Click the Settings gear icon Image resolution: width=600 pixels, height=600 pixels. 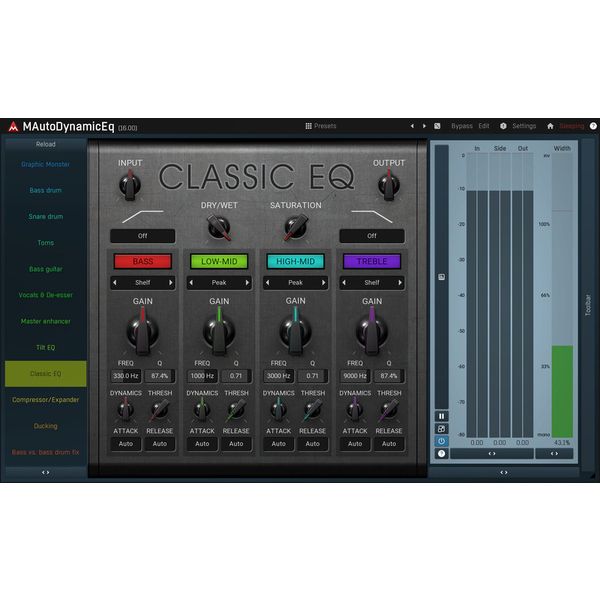tap(503, 126)
